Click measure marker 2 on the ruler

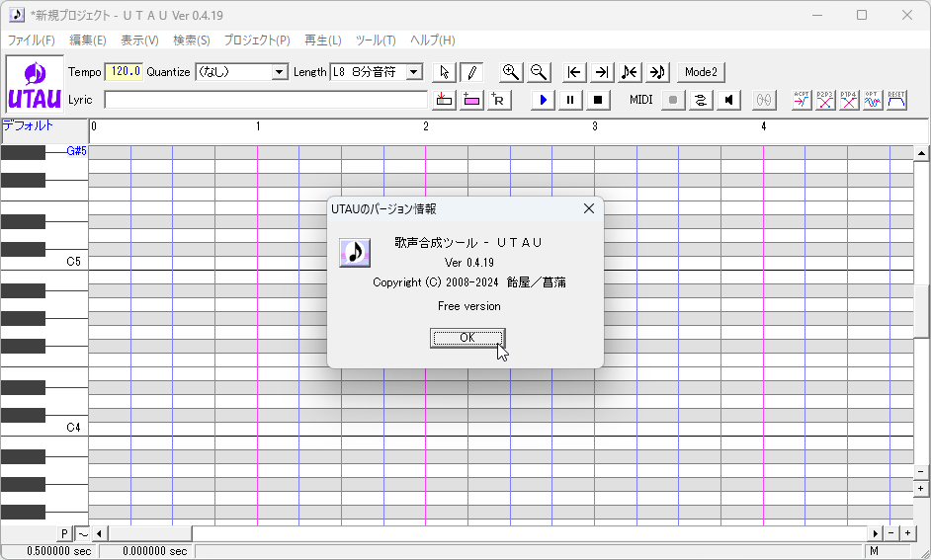426,126
